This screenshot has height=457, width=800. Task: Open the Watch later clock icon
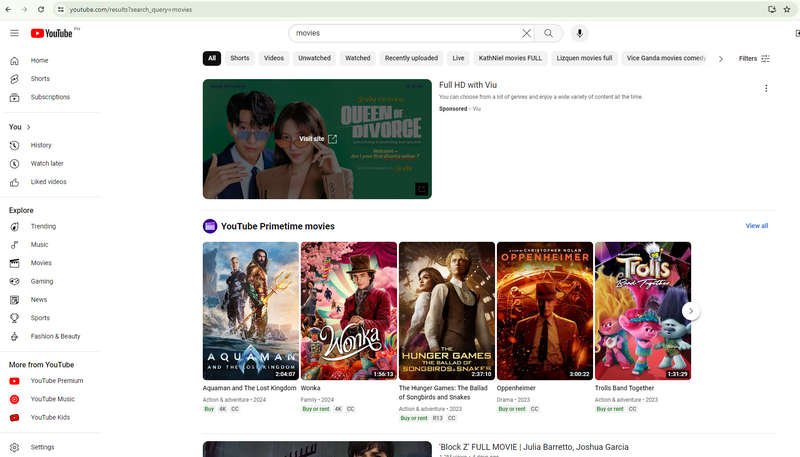(14, 164)
